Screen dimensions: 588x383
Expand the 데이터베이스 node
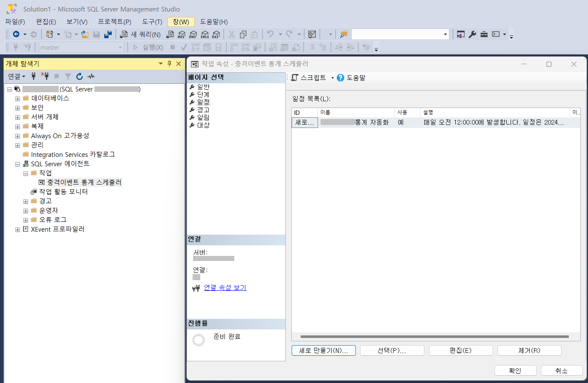coord(17,99)
